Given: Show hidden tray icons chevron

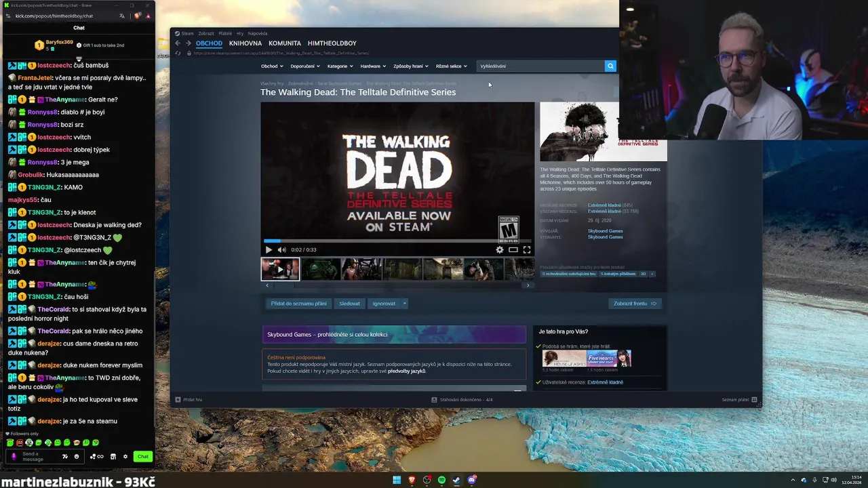Looking at the screenshot, I should pos(793,480).
